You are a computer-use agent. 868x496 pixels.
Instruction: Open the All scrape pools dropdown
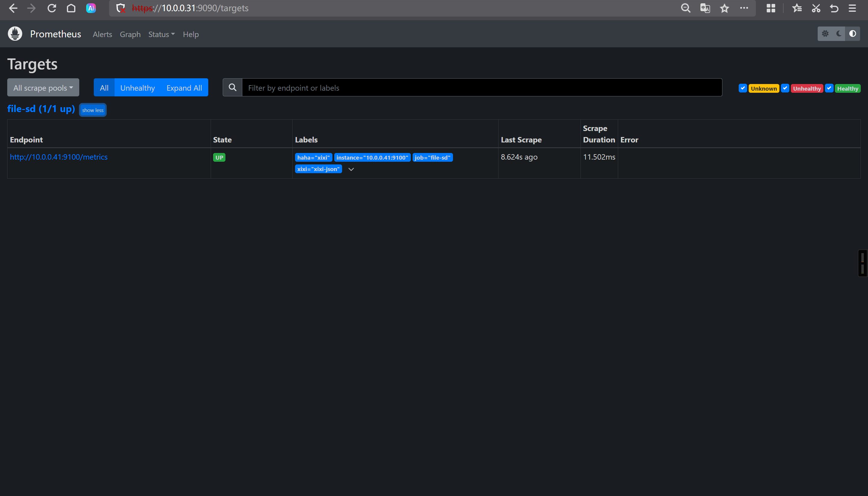click(43, 88)
